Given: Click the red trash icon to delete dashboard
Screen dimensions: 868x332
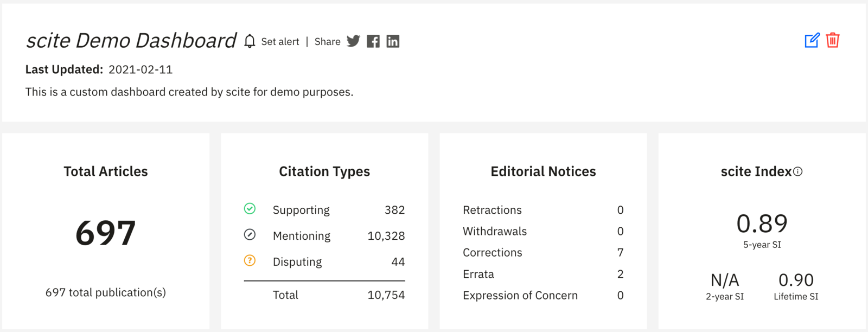Looking at the screenshot, I should [833, 40].
